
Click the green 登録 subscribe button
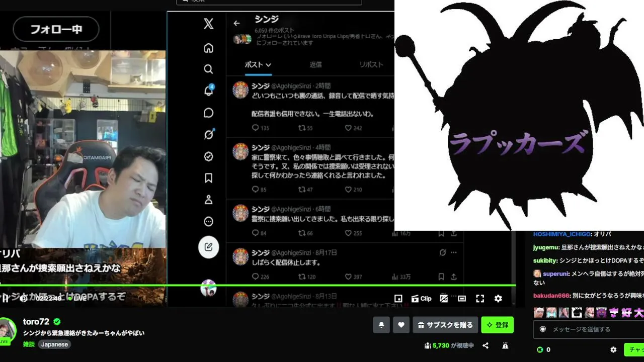[498, 325]
